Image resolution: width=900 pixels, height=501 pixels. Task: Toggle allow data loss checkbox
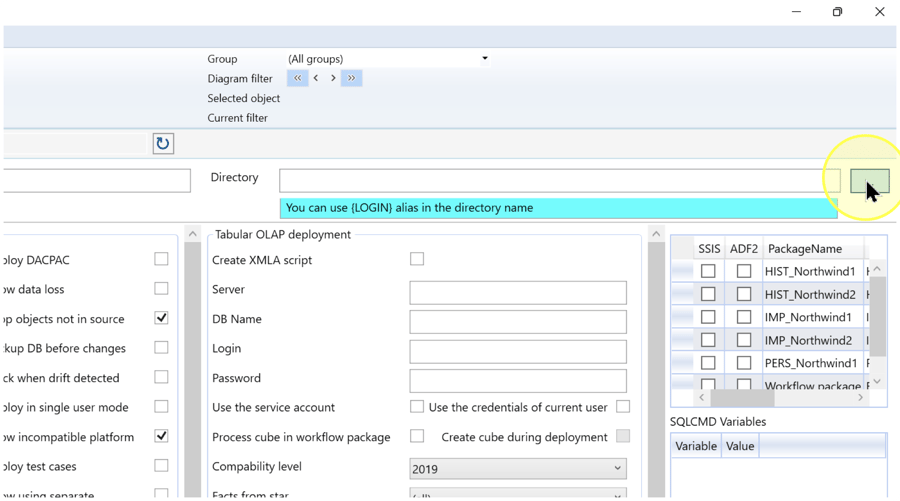[161, 288]
